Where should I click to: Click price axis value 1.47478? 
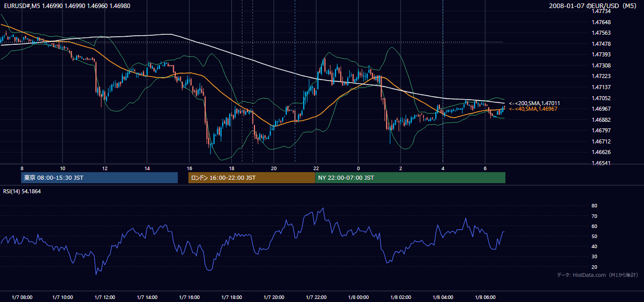pyautogui.click(x=601, y=44)
